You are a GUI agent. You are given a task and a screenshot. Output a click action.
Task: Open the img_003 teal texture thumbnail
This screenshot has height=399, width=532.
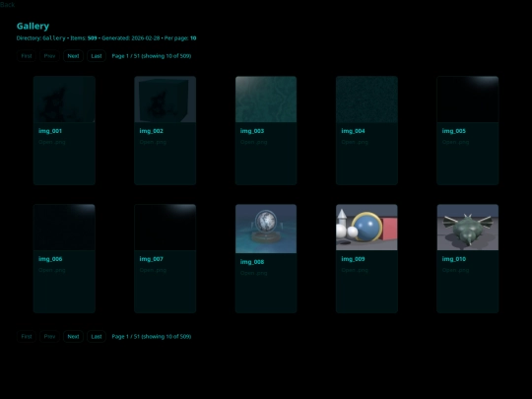266,100
